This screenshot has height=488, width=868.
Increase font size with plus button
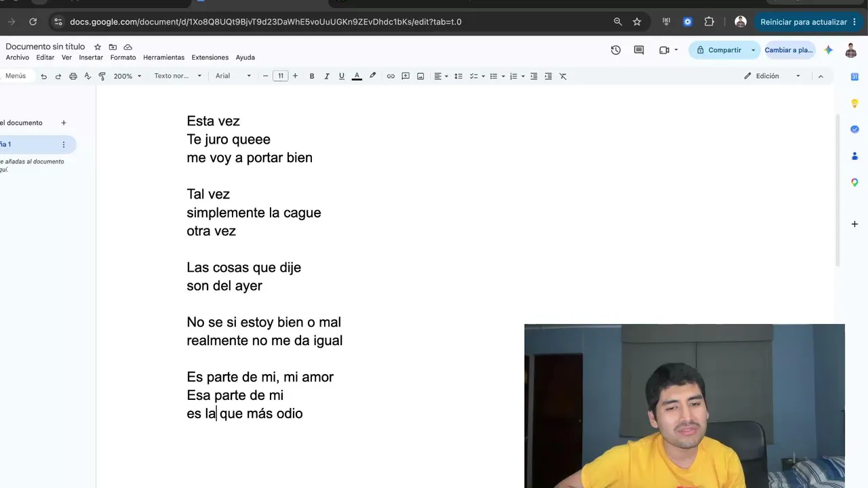pyautogui.click(x=295, y=76)
